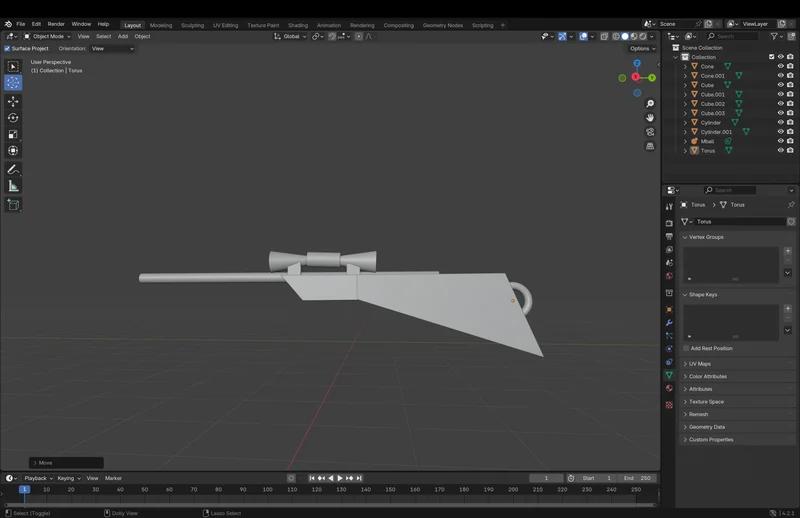Image resolution: width=800 pixels, height=518 pixels.
Task: Switch to the Sculpting workspace tab
Action: [192, 25]
